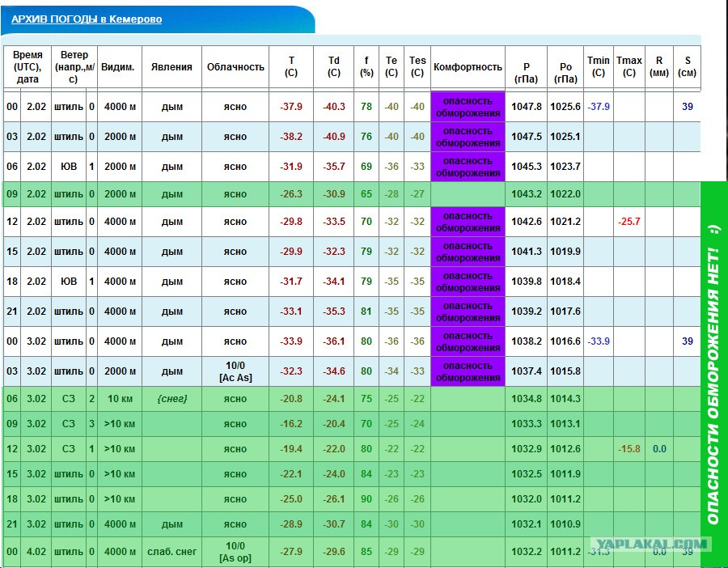Click the S (см) column header

coord(687,66)
